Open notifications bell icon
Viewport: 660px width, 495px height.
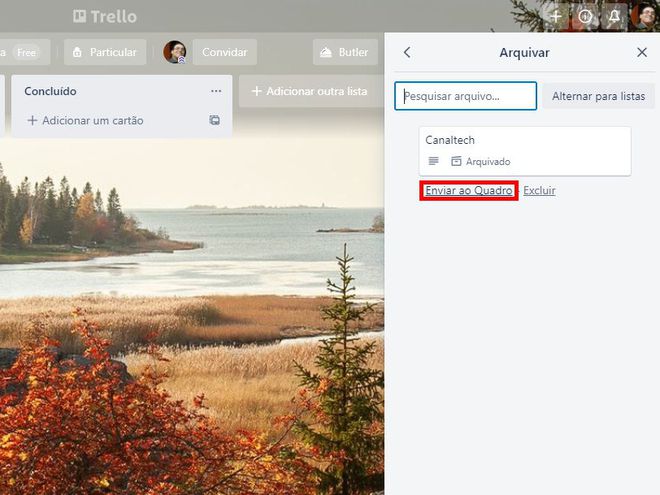tap(614, 16)
